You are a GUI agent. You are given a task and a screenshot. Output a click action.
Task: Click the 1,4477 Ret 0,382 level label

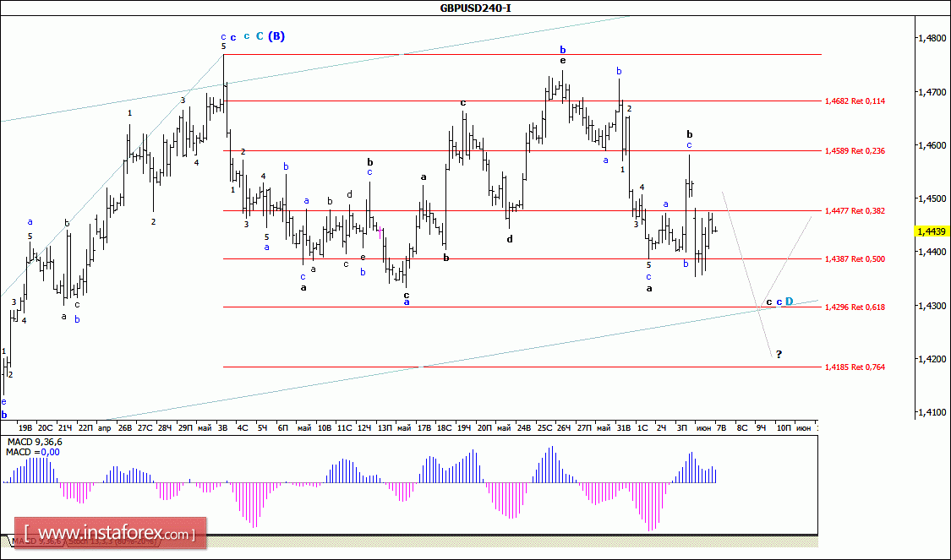(854, 211)
